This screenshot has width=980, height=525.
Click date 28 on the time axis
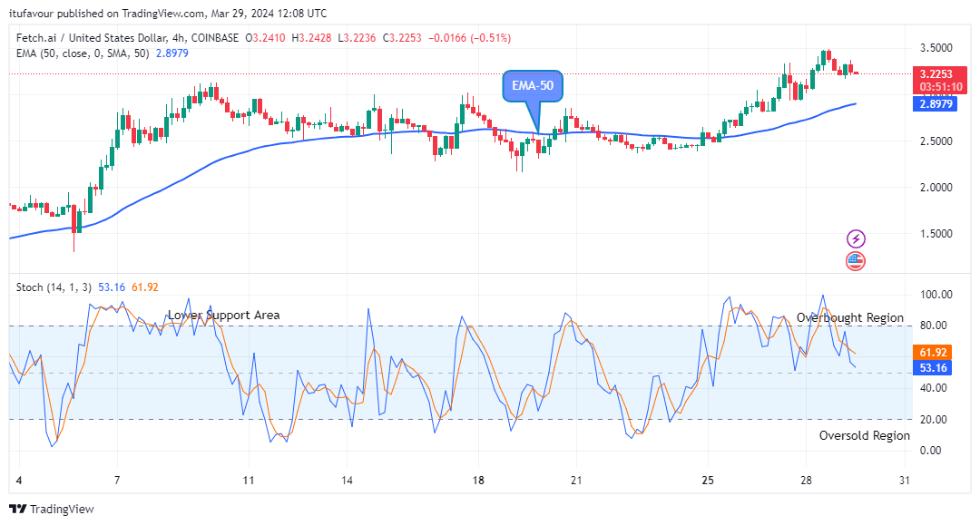click(x=807, y=480)
